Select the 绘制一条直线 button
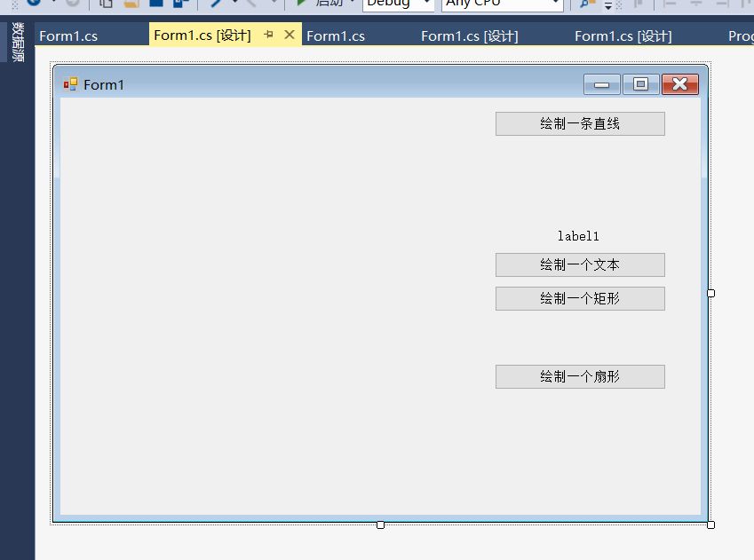Image resolution: width=754 pixels, height=560 pixels. pyautogui.click(x=580, y=124)
